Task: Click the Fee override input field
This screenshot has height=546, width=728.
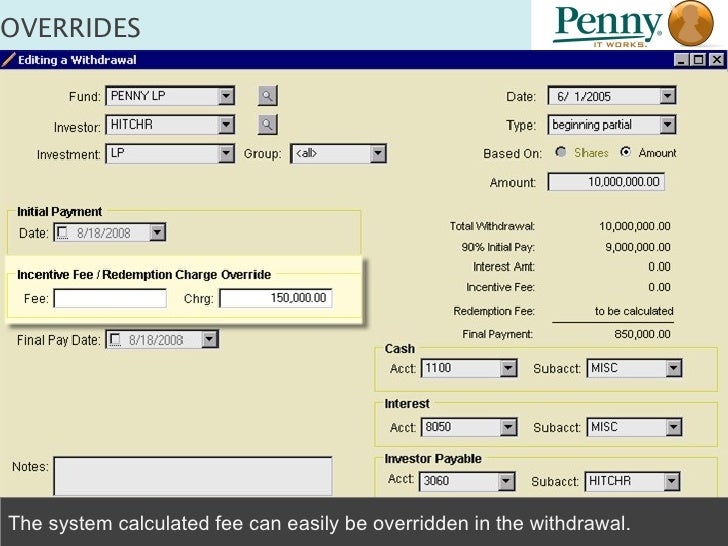Action: coord(110,298)
